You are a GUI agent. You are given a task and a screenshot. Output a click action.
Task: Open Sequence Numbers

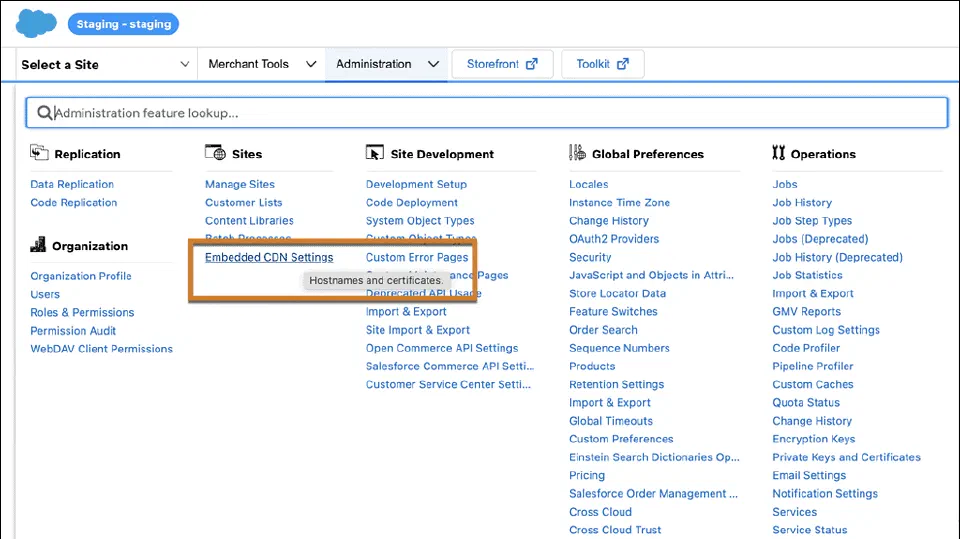tap(620, 348)
